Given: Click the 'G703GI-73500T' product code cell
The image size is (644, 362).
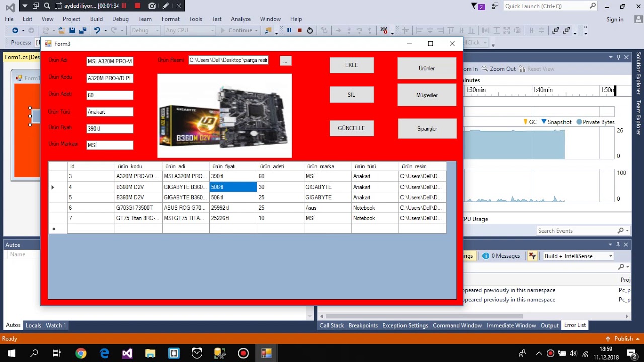Looking at the screenshot, I should [138, 208].
